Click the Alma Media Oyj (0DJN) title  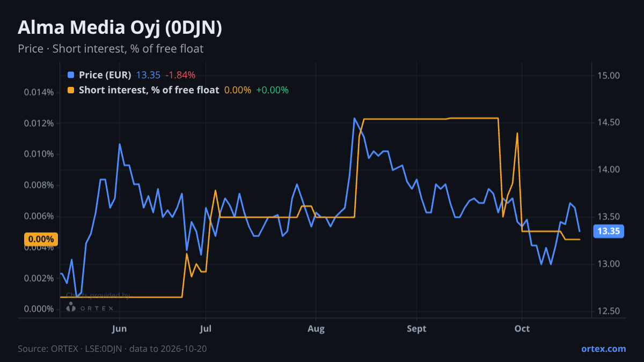(120, 28)
